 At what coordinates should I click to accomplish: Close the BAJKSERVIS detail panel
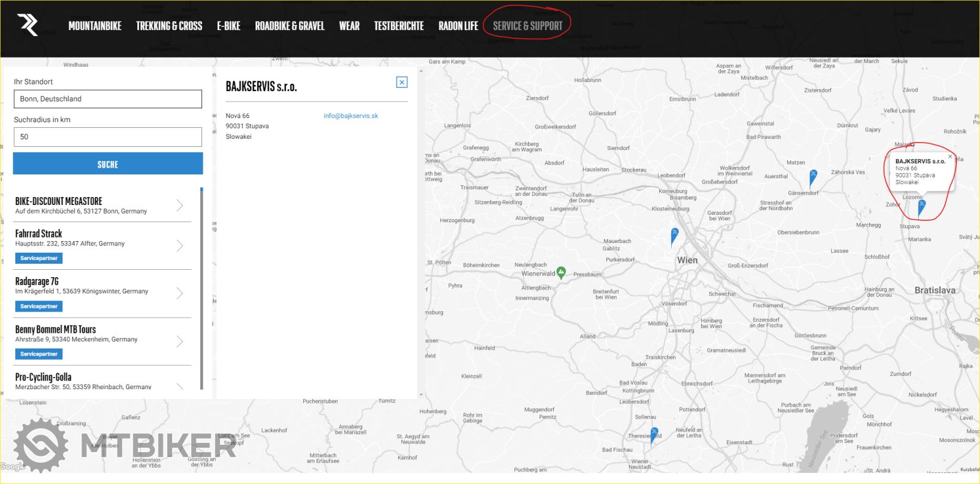pyautogui.click(x=402, y=83)
